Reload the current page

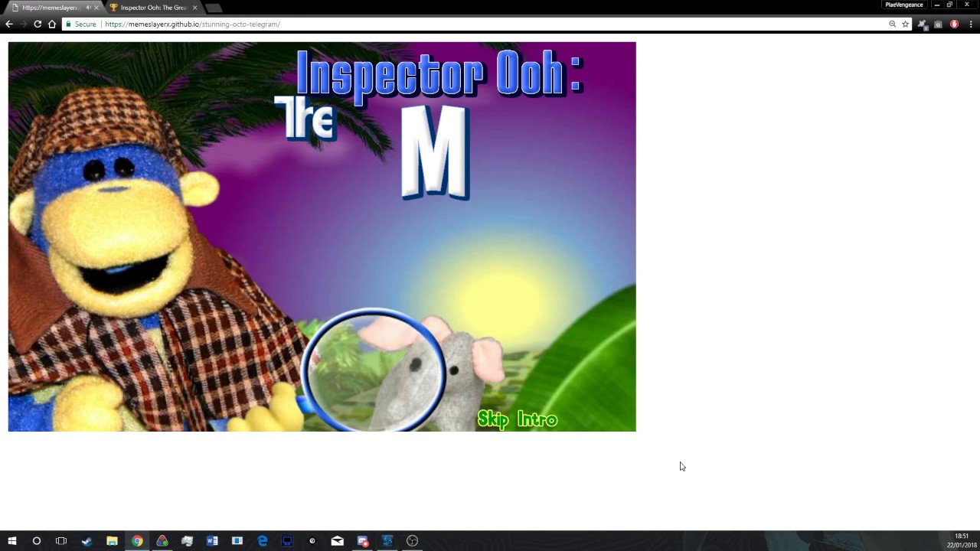(x=38, y=24)
